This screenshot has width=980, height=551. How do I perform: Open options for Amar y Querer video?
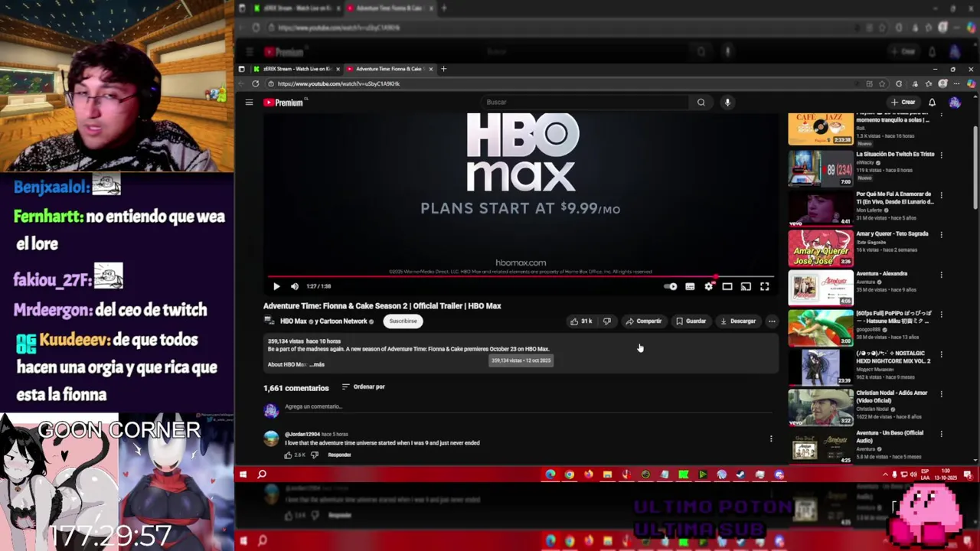pyautogui.click(x=941, y=234)
